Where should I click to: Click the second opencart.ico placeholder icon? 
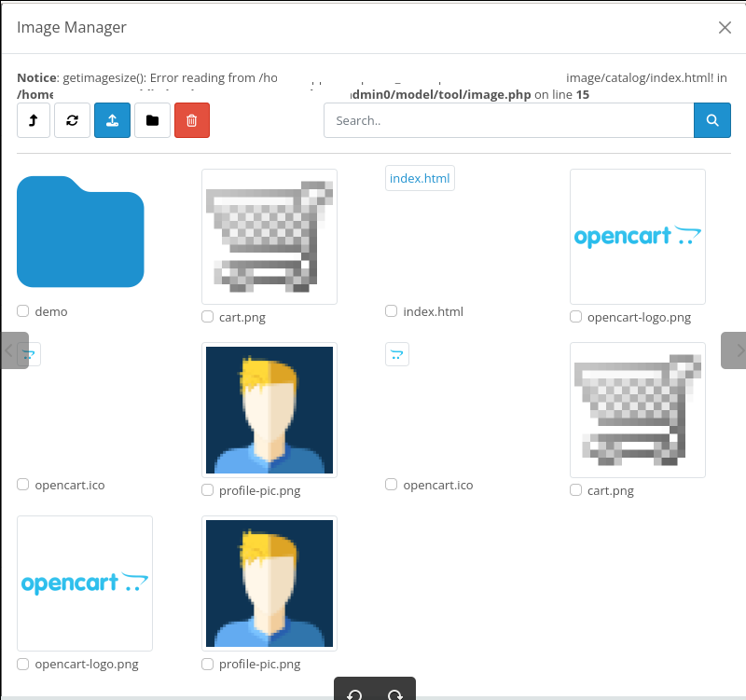pos(396,354)
